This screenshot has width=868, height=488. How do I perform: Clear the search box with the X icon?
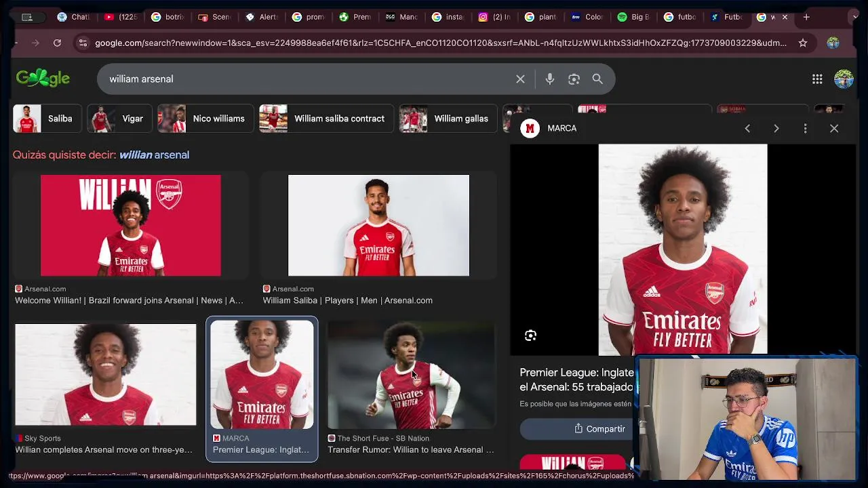(x=520, y=79)
